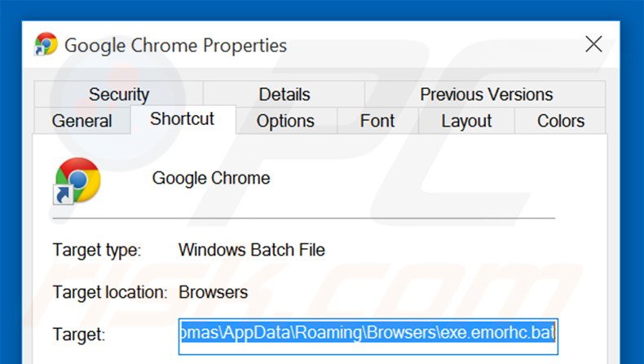The height and width of the screenshot is (364, 644).
Task: Click the 'Target type:' label
Action: pyautogui.click(x=97, y=250)
